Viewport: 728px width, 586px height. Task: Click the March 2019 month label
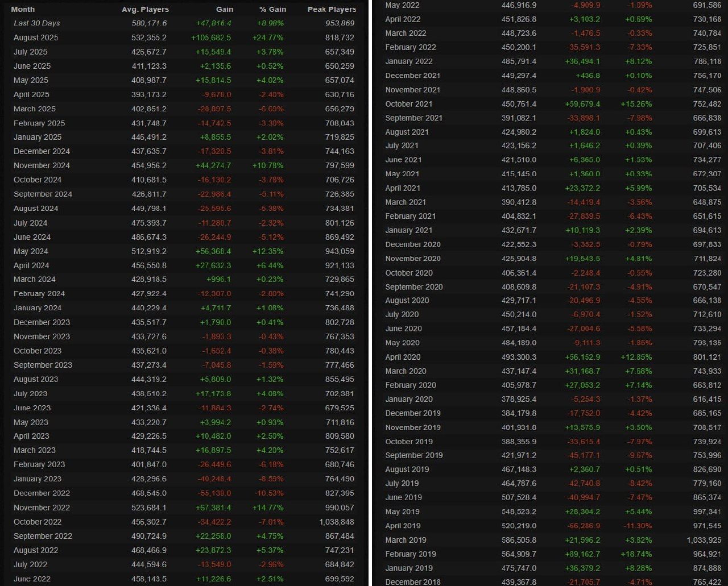[406, 540]
